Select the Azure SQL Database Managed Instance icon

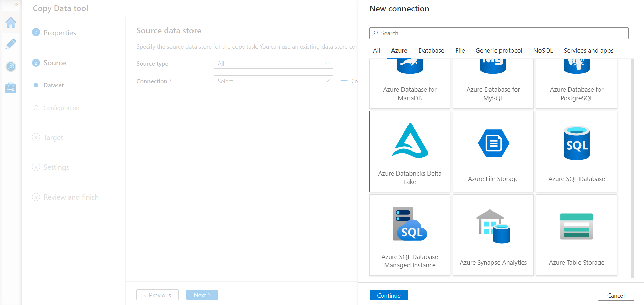[410, 224]
